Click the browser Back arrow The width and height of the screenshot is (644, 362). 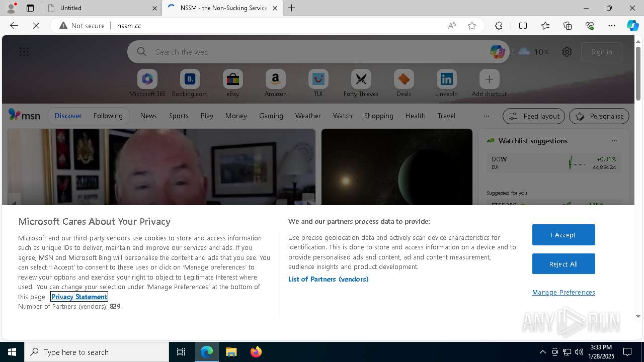(x=14, y=26)
